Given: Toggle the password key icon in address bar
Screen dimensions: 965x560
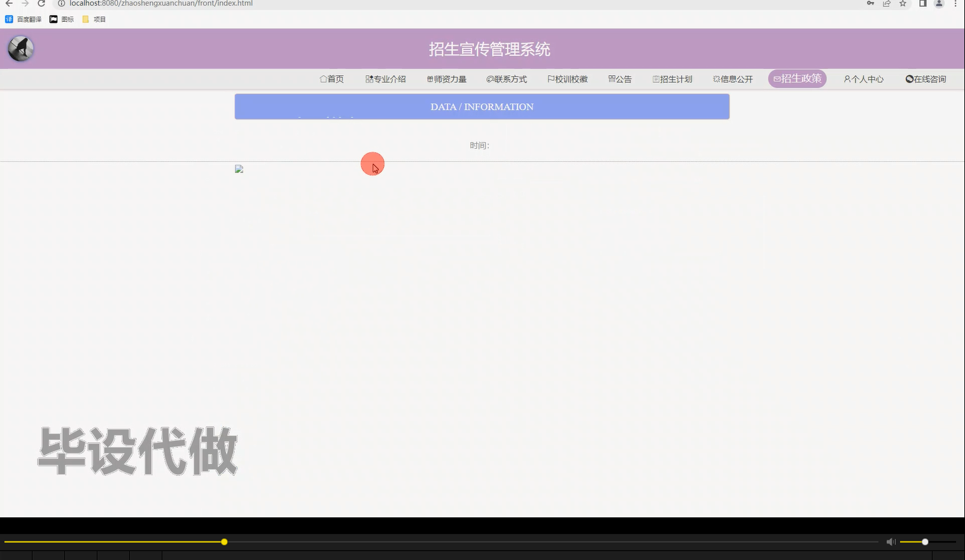Looking at the screenshot, I should (870, 4).
